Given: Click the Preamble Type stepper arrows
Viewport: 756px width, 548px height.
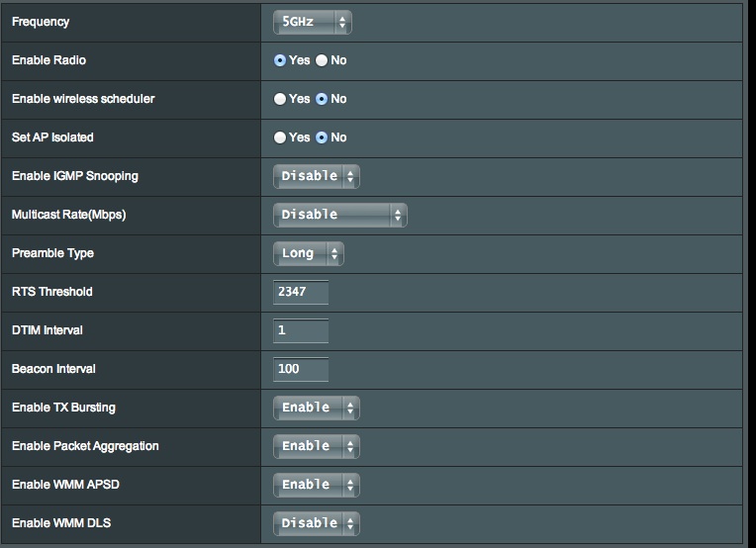Looking at the screenshot, I should pyautogui.click(x=334, y=253).
